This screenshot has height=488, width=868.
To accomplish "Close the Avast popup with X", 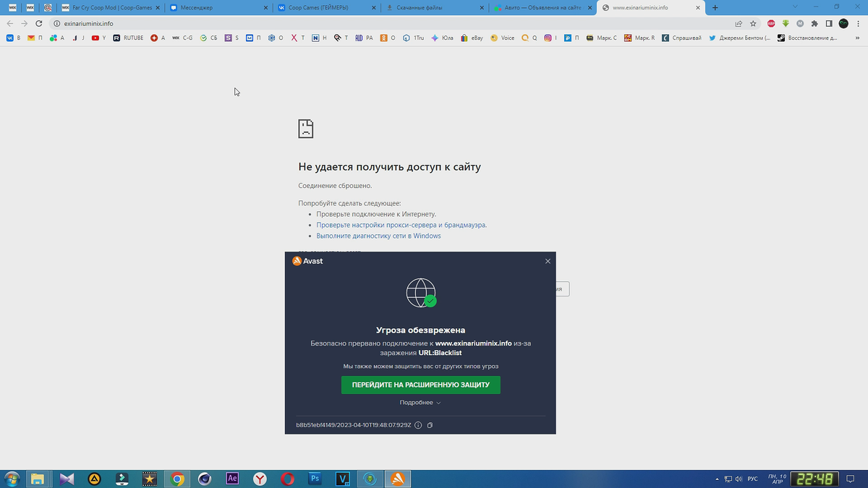I will [x=548, y=261].
